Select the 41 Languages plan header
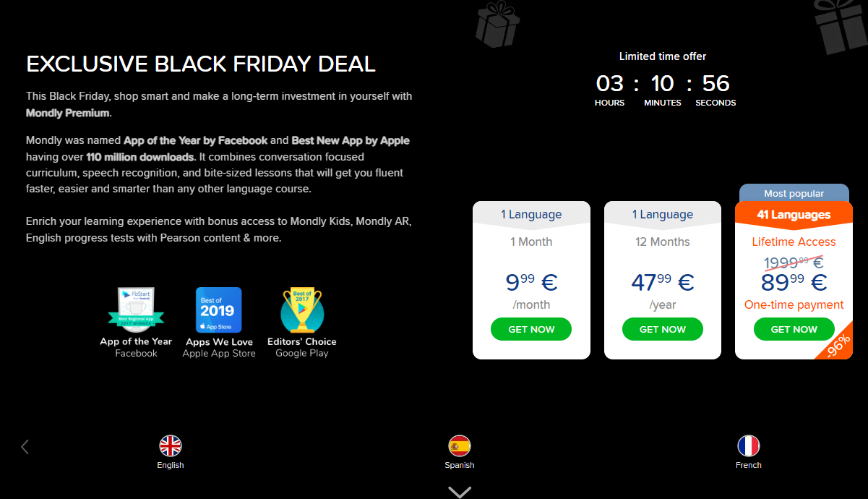Viewport: 868px width, 499px height. (x=794, y=215)
